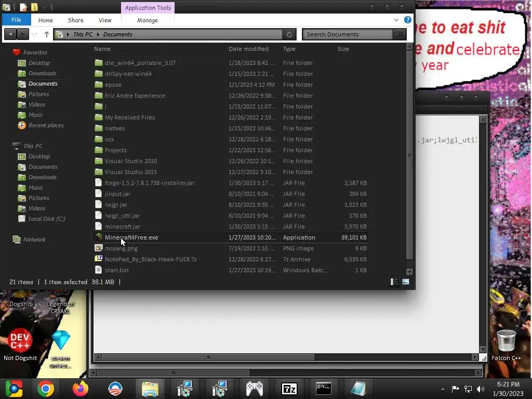Click the Explorer help question mark icon
This screenshot has height=399, width=532.
(x=407, y=20)
